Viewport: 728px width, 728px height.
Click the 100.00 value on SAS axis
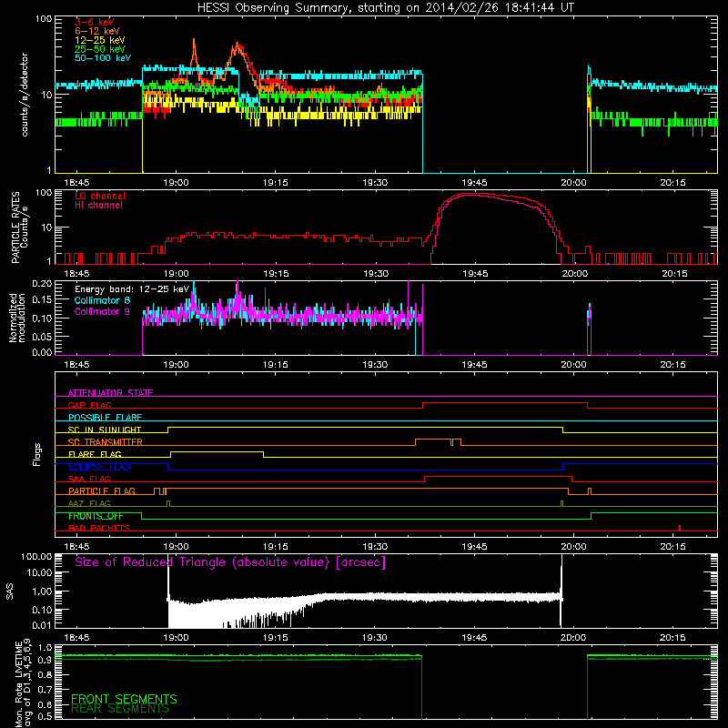pyautogui.click(x=36, y=556)
